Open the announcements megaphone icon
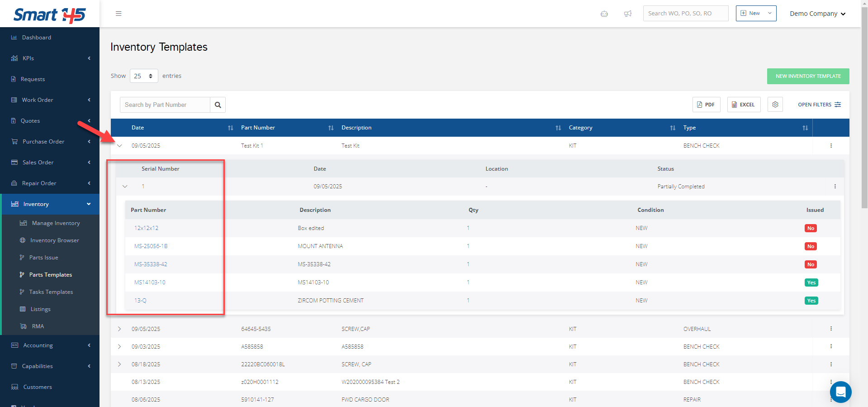 point(628,14)
